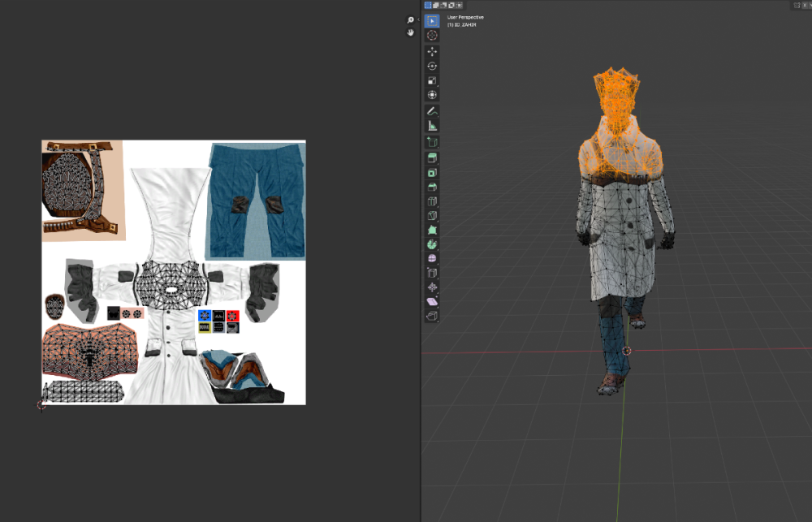Choose the Spin tool
The height and width of the screenshot is (522, 812).
432,244
